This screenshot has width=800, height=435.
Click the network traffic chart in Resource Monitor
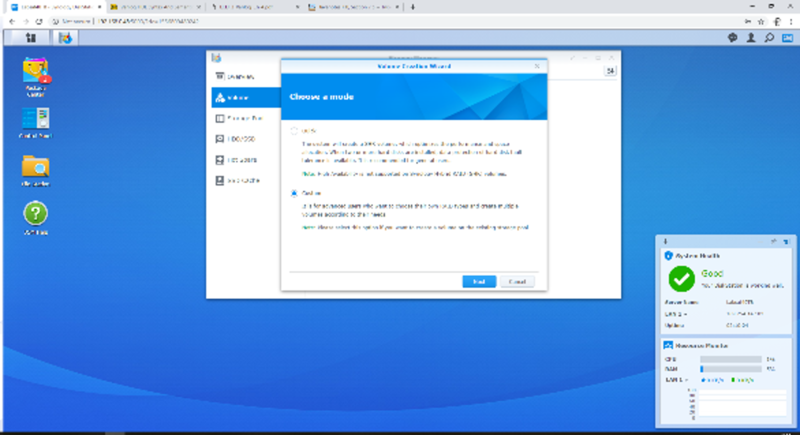(x=742, y=403)
